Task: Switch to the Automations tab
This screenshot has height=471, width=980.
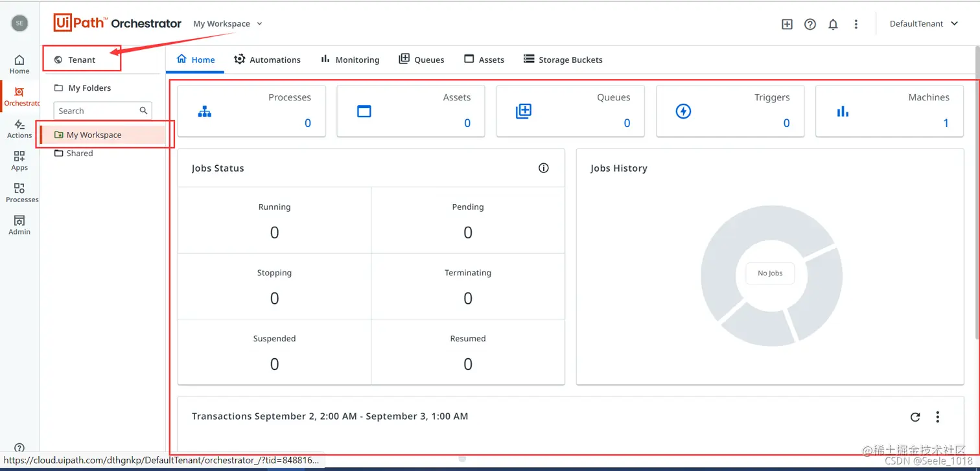Action: pos(267,60)
